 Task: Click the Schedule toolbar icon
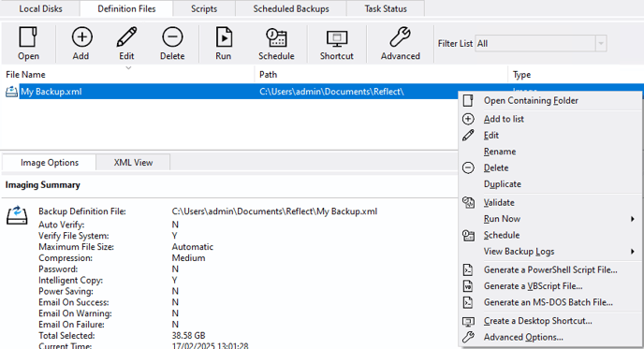coord(276,36)
